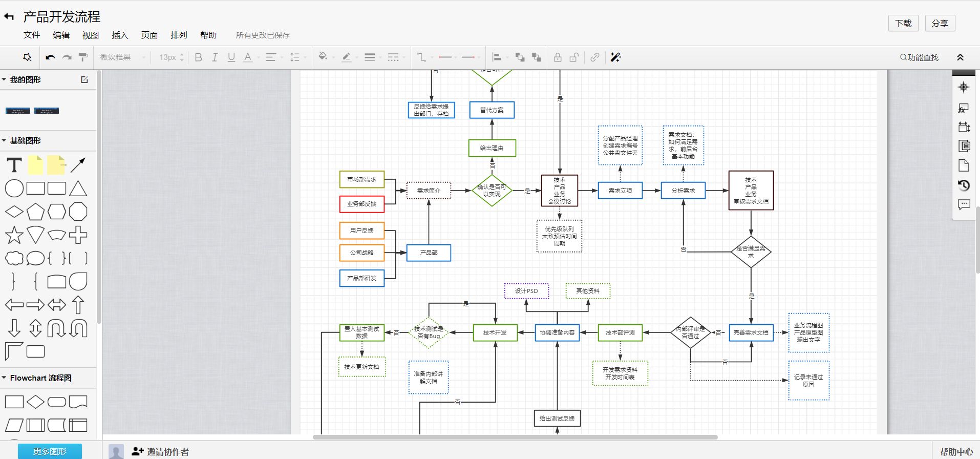Open the font color picker

tap(248, 57)
